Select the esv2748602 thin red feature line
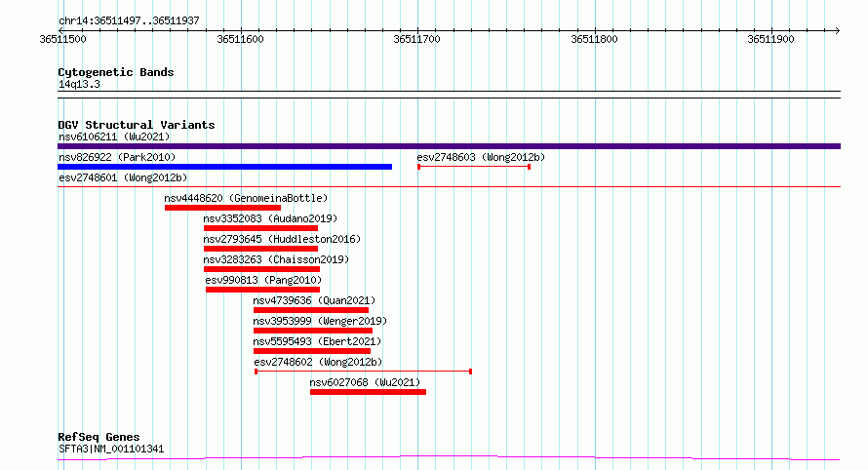868x470 pixels. pos(363,372)
